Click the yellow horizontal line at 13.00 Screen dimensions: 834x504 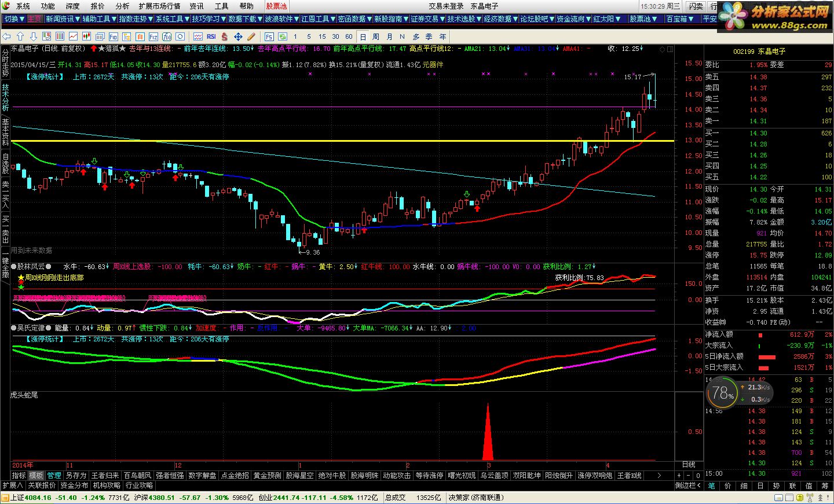click(343, 141)
